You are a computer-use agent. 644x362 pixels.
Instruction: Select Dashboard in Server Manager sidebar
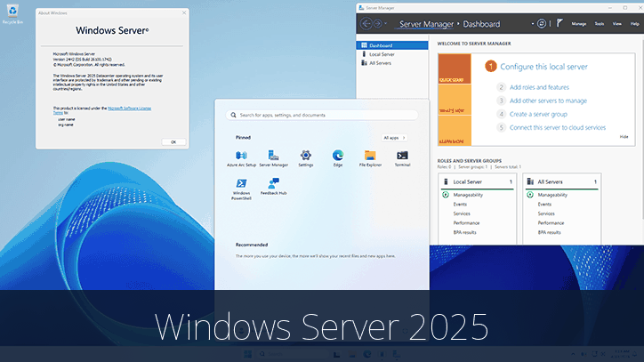pyautogui.click(x=391, y=45)
